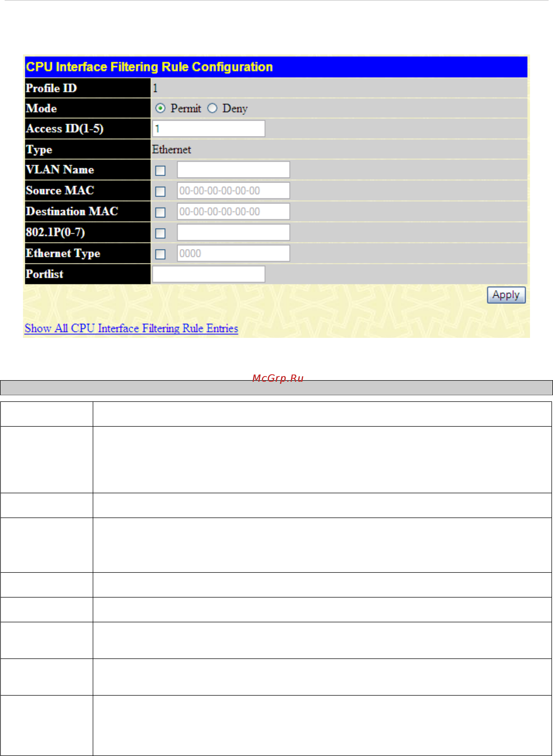Check the Destination MAC checkbox
553x756 pixels.
click(x=160, y=212)
